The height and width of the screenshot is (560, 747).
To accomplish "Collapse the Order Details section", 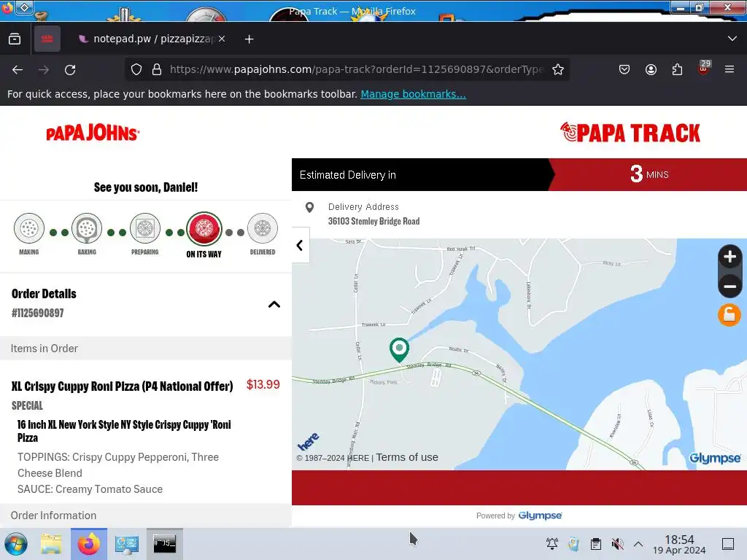I will coord(274,304).
